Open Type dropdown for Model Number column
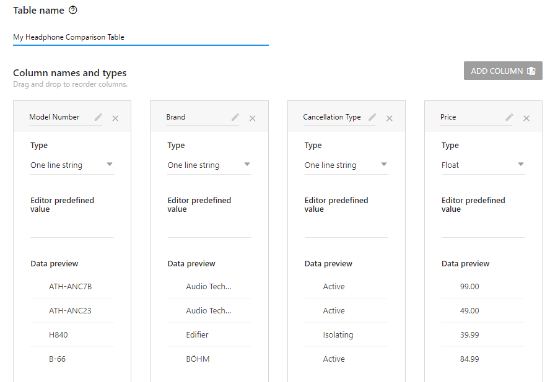The image size is (550, 382). 72,165
